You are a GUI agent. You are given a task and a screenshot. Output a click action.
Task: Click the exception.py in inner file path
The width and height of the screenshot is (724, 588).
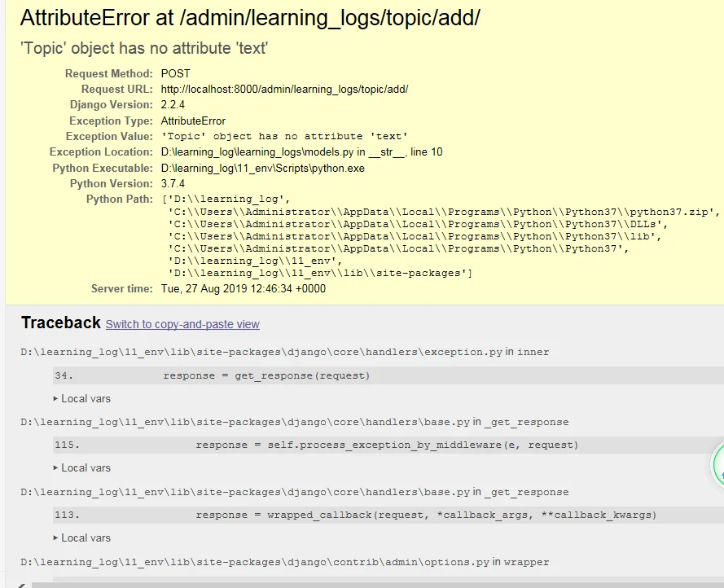tap(284, 352)
